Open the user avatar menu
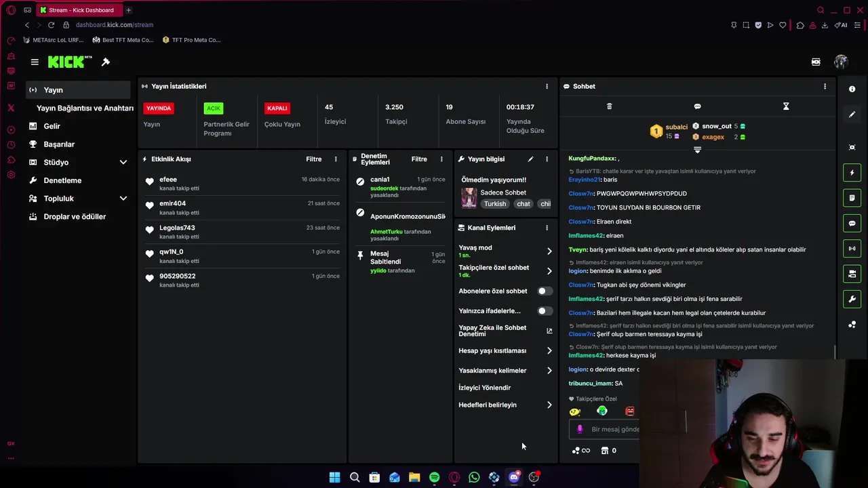Viewport: 868px width, 488px height. (841, 62)
